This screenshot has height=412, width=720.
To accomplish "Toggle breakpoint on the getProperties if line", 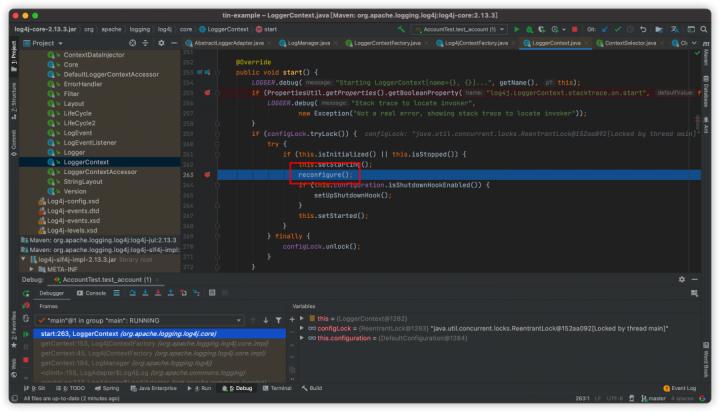I will (207, 93).
